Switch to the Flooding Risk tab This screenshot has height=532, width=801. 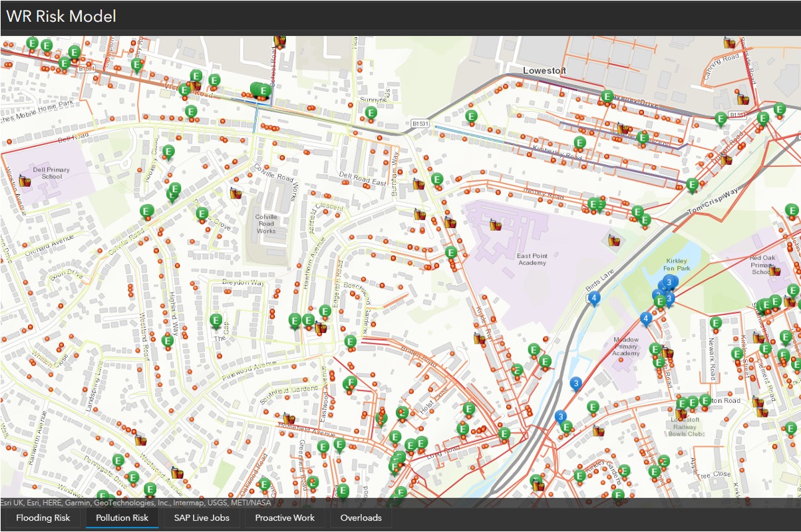click(x=43, y=517)
